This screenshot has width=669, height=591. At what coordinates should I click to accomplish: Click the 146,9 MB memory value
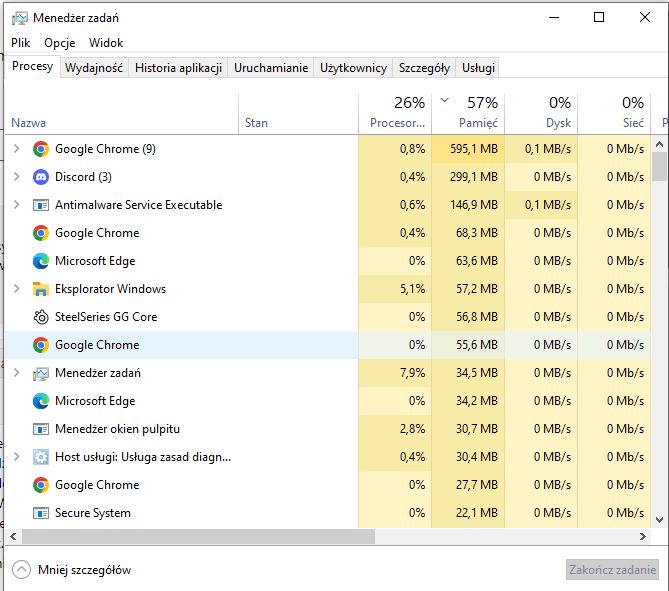point(474,205)
